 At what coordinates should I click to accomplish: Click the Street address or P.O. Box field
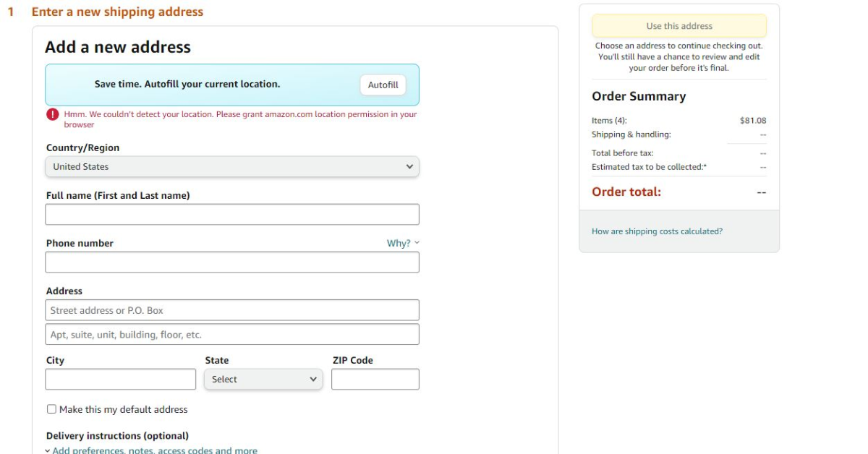231,310
